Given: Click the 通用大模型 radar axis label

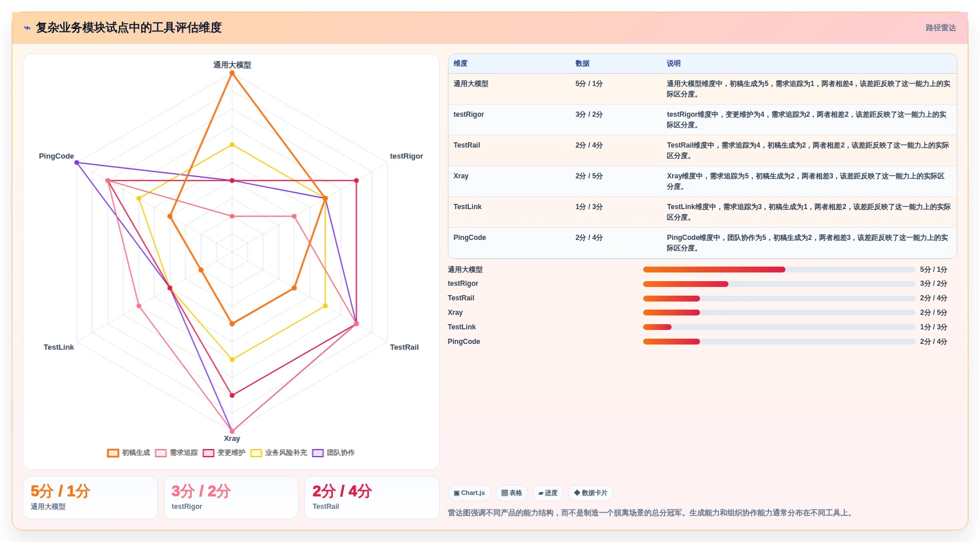Looking at the screenshot, I should (x=232, y=65).
